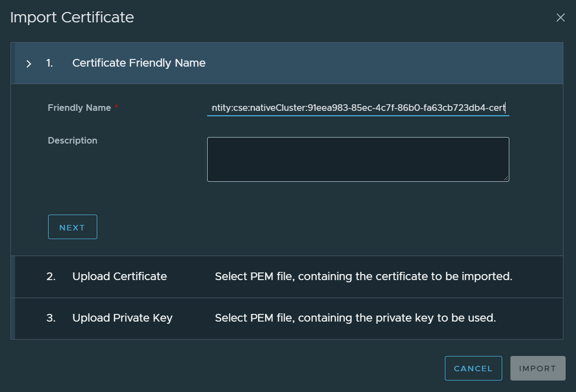Select step number 1 in the wizard
Screen dimensions: 576x392
pyautogui.click(x=50, y=63)
